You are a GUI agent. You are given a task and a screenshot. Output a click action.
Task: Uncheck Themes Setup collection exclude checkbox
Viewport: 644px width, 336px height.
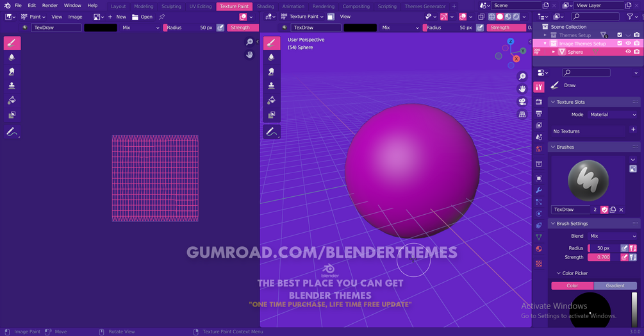[x=620, y=35]
